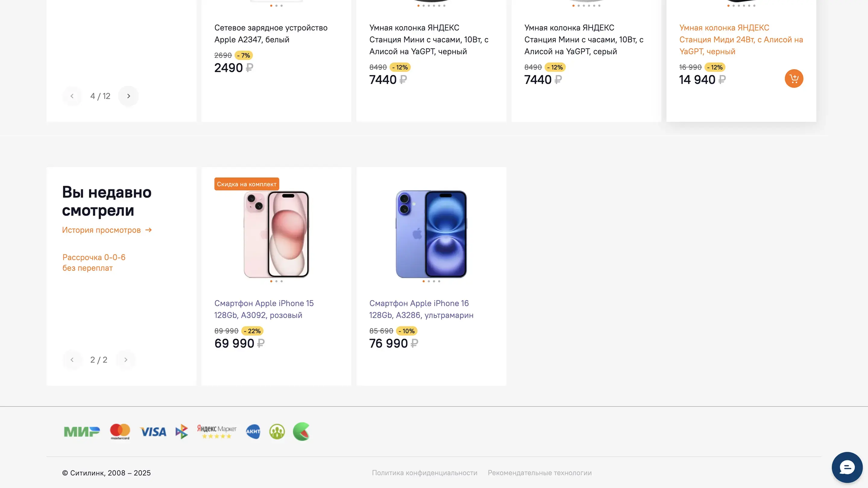868x488 pixels.
Task: Go to previous page of recently viewed
Action: click(72, 360)
